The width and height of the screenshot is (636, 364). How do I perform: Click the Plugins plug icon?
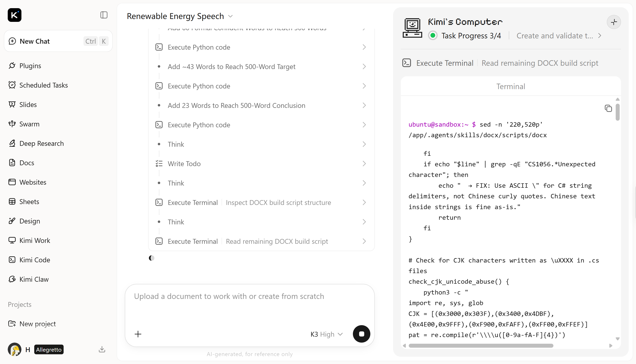pos(12,66)
